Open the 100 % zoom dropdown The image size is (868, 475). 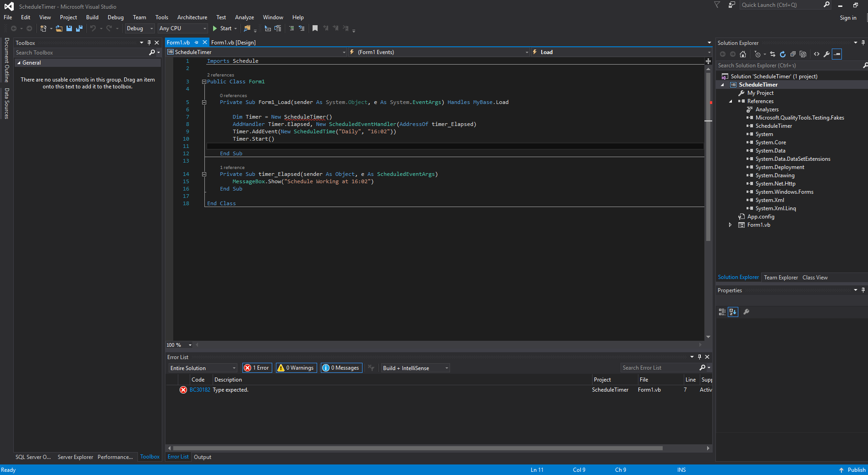point(179,345)
